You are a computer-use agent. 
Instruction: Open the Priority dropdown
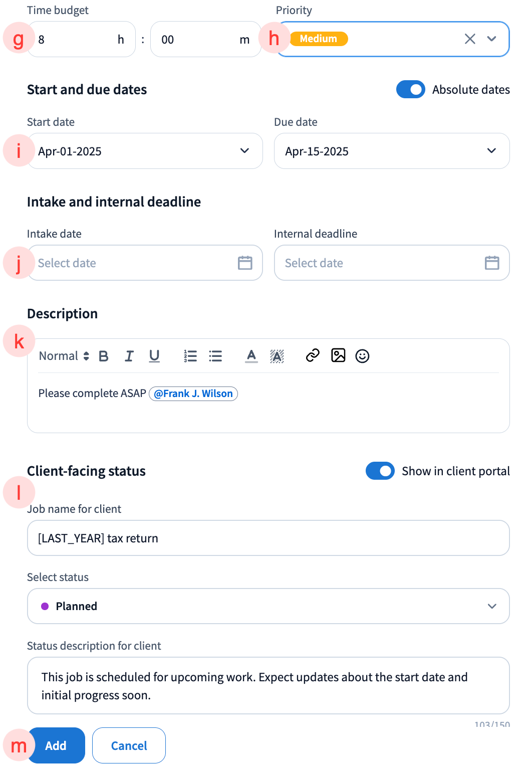click(492, 39)
